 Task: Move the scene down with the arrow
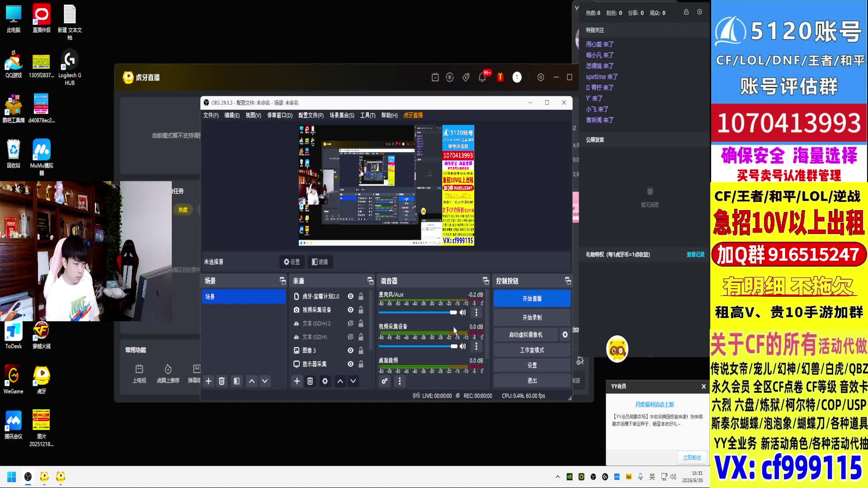pos(265,381)
